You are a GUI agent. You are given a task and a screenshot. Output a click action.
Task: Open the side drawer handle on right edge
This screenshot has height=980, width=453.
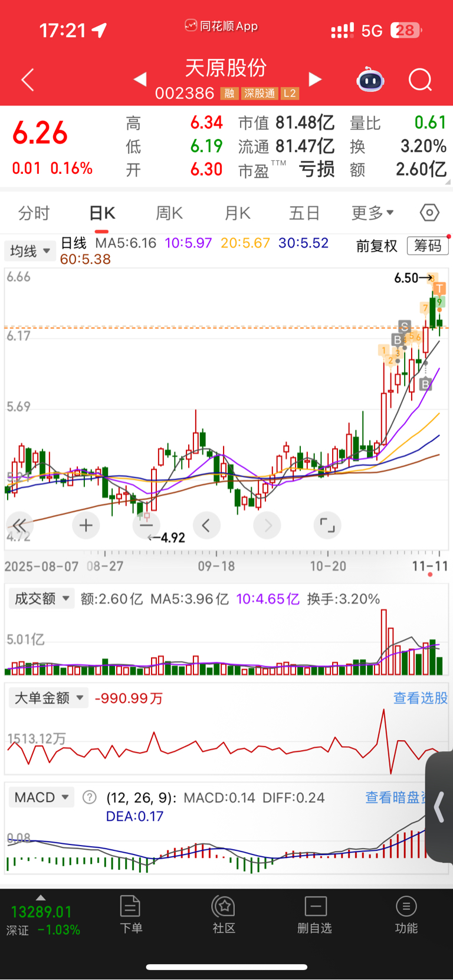click(x=439, y=807)
